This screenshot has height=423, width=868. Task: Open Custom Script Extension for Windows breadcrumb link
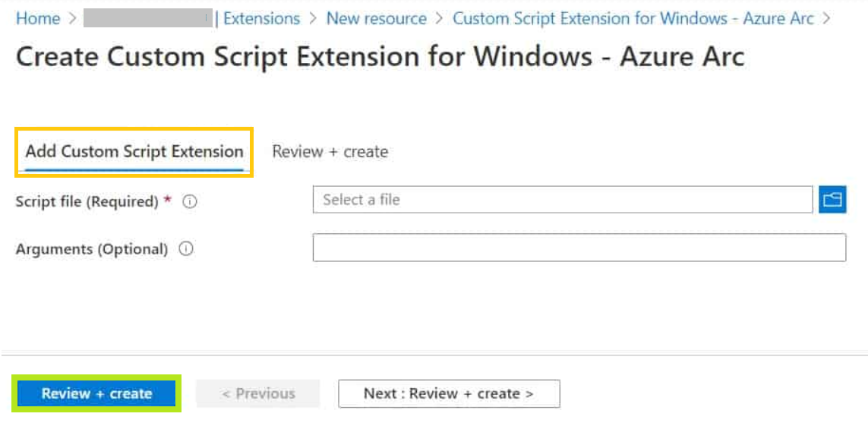point(633,18)
